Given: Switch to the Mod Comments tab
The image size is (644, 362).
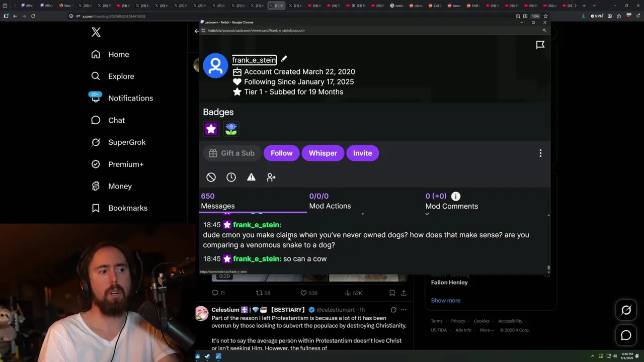Looking at the screenshot, I should pos(452,201).
